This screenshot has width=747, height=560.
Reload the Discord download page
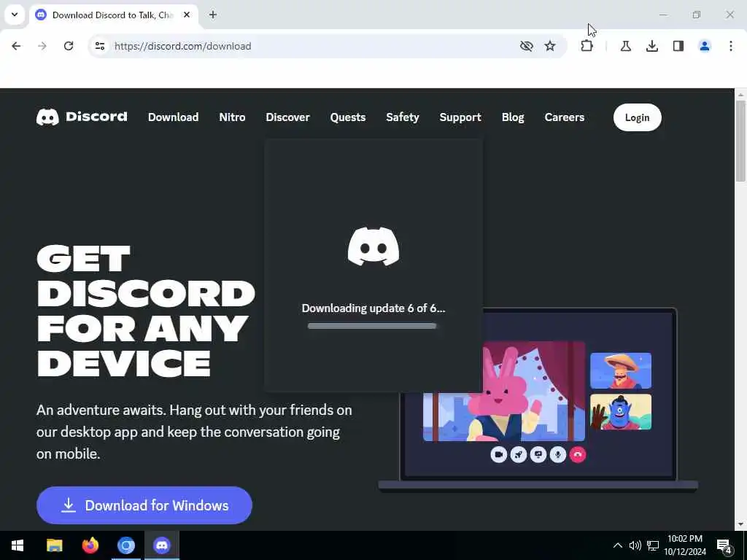tap(69, 46)
